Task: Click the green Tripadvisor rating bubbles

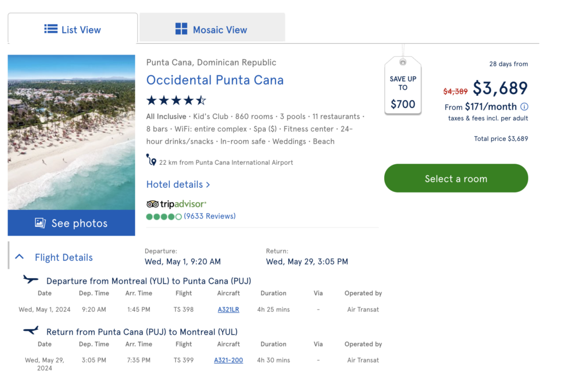Action: 164,217
